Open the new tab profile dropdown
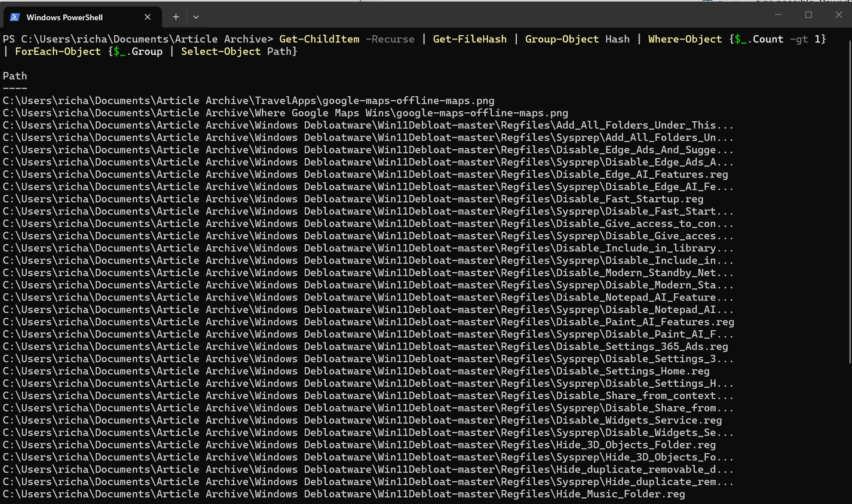The image size is (852, 504). pos(196,17)
